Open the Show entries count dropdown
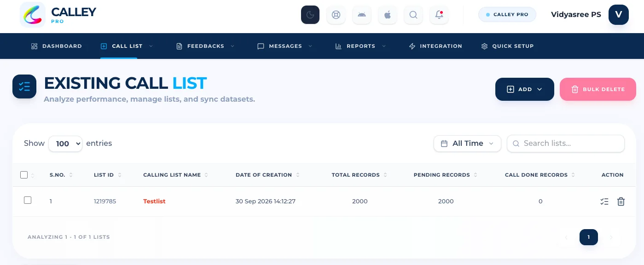 [x=65, y=144]
